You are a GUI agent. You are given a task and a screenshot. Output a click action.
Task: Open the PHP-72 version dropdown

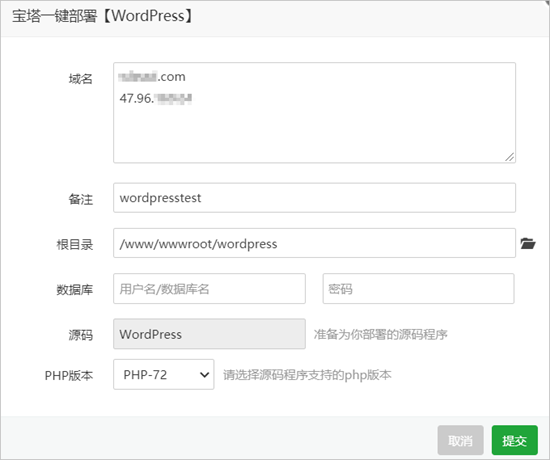[x=163, y=374]
